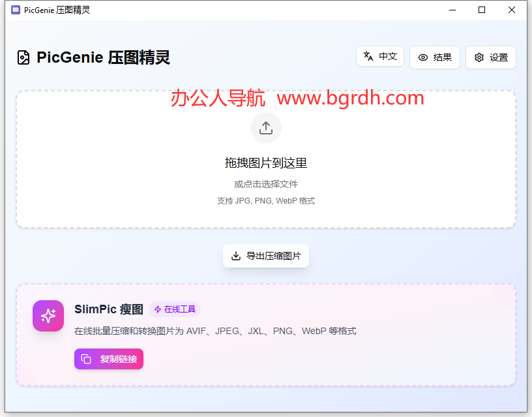Click 或点击选择文件 to choose files

click(265, 184)
